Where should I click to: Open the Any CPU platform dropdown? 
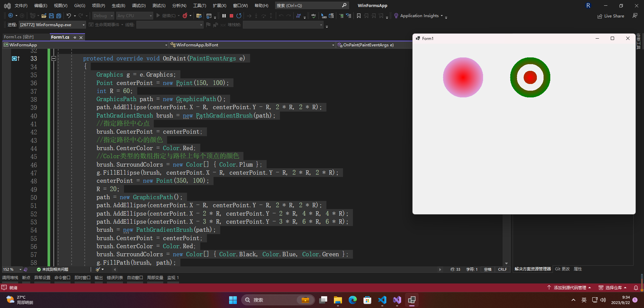point(135,16)
